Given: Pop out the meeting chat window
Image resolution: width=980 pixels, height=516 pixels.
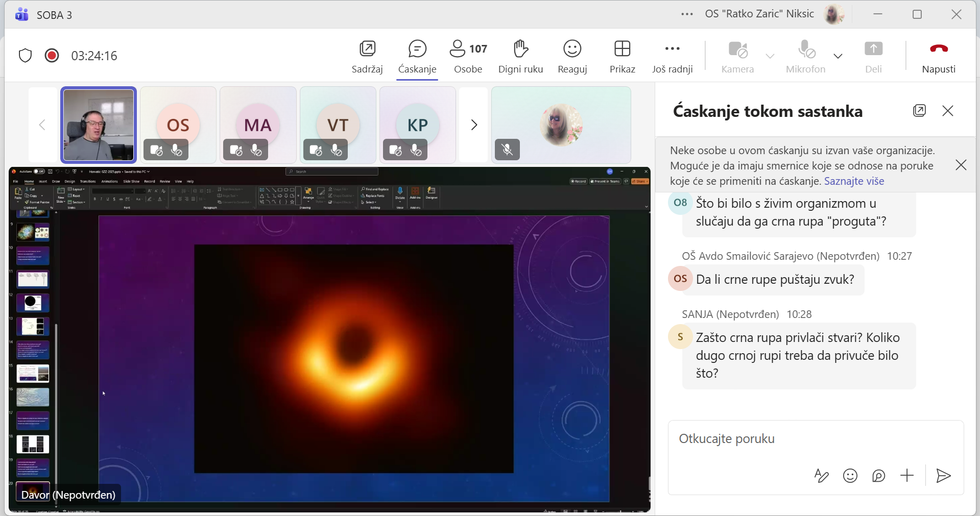Looking at the screenshot, I should [x=919, y=111].
